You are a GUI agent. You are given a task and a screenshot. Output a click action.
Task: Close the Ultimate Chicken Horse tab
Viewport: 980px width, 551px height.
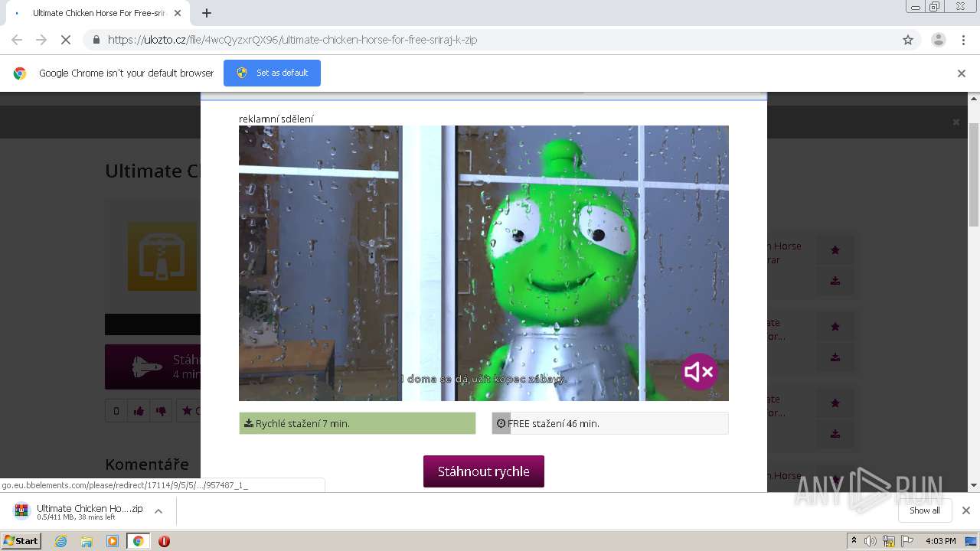[178, 13]
